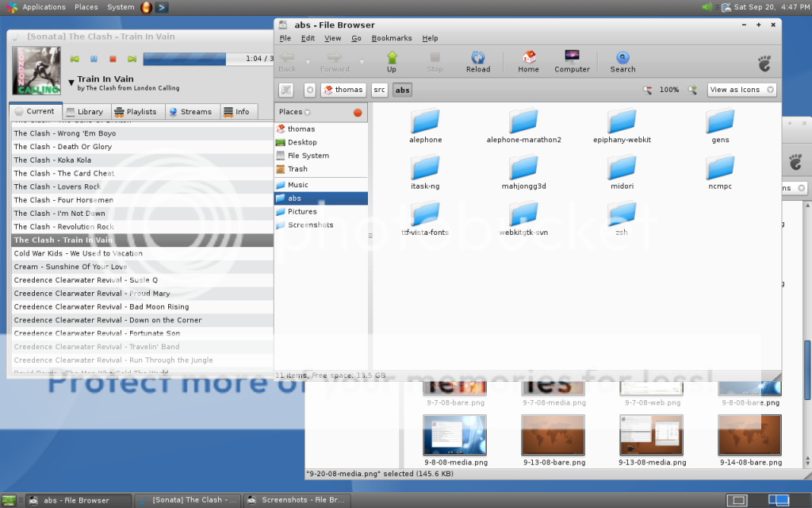
Task: Open the Search tool in File Browser
Action: 622,61
